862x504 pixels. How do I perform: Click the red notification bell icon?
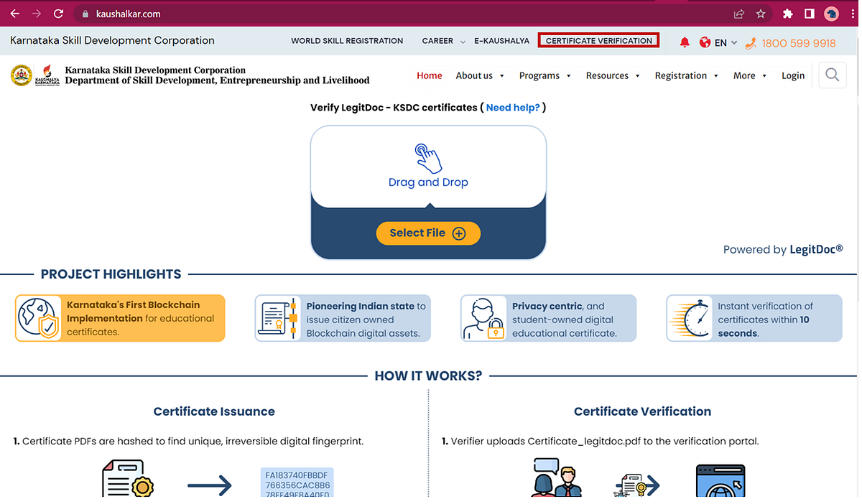[684, 41]
